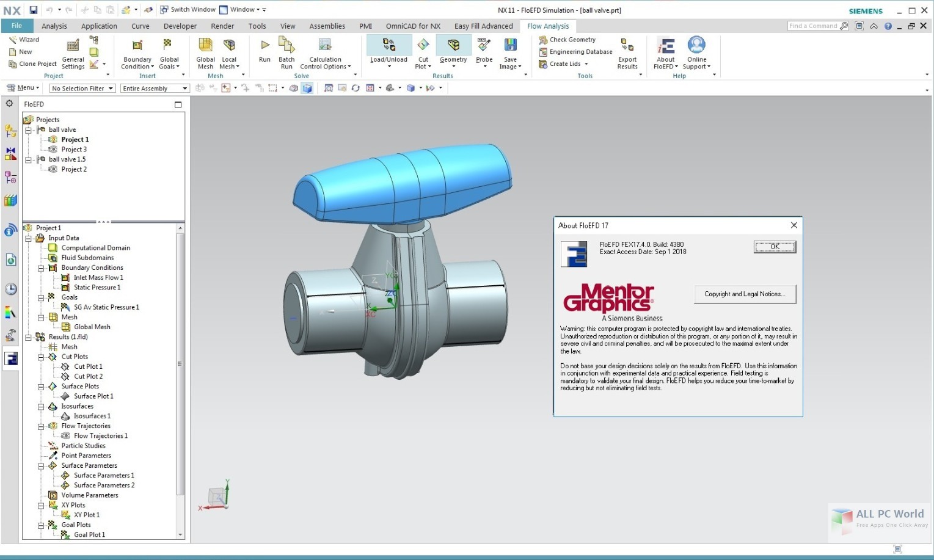Select Cut Plot 2
This screenshot has height=560, width=934.
click(x=88, y=377)
